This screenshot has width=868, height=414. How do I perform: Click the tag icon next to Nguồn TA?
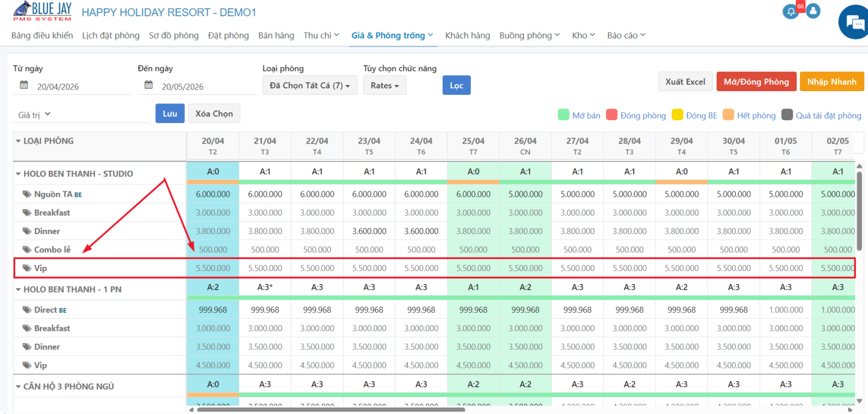pyautogui.click(x=27, y=194)
